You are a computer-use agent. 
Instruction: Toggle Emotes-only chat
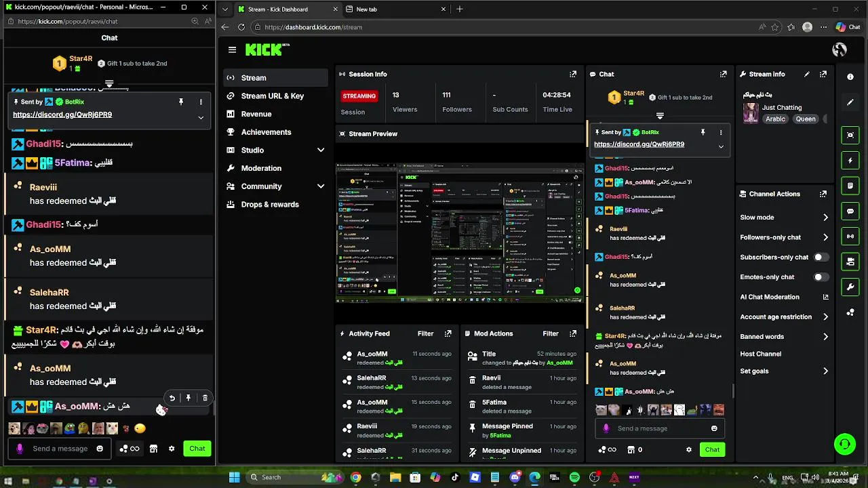click(821, 277)
